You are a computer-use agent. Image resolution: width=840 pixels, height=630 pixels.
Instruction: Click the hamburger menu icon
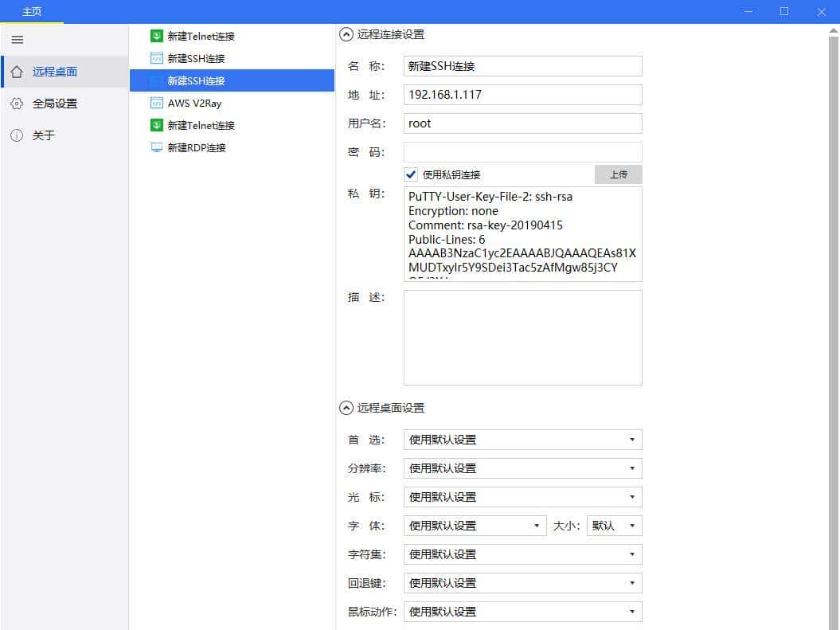(17, 40)
